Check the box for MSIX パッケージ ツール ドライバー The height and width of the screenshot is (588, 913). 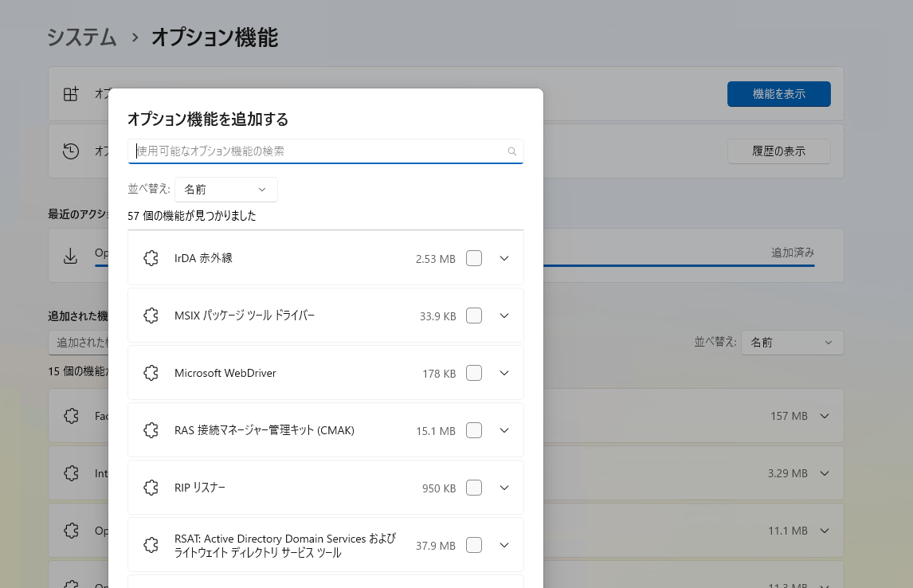point(474,316)
